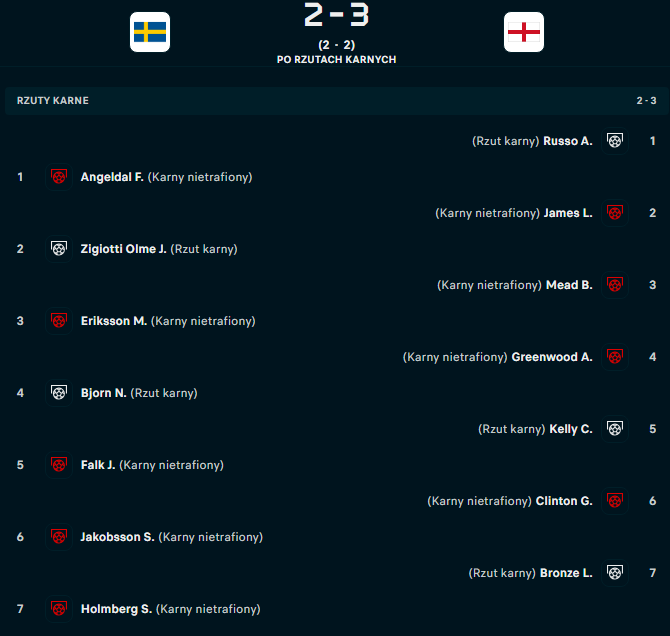
Task: Click Russo A. scored penalty ball icon
Action: (x=615, y=141)
